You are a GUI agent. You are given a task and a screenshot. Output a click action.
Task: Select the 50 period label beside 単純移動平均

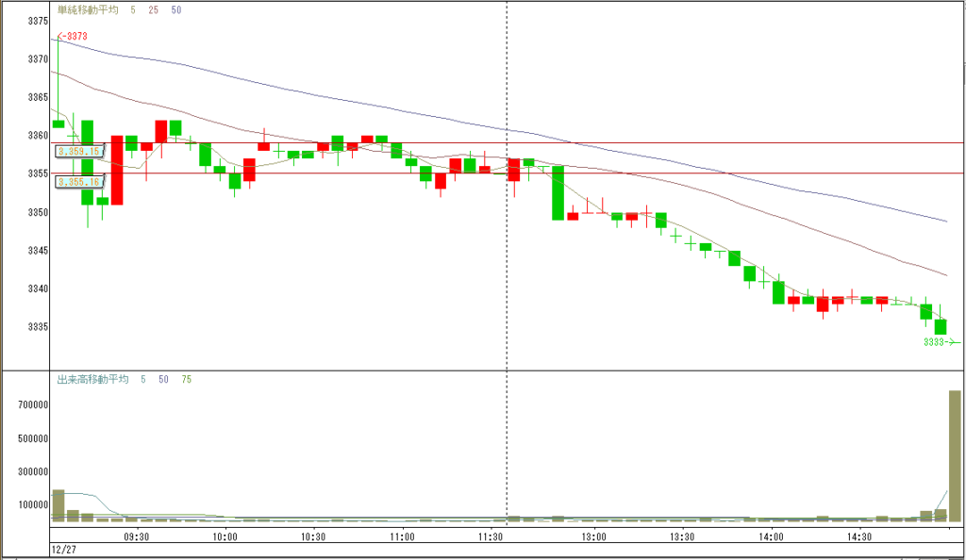[x=176, y=9]
